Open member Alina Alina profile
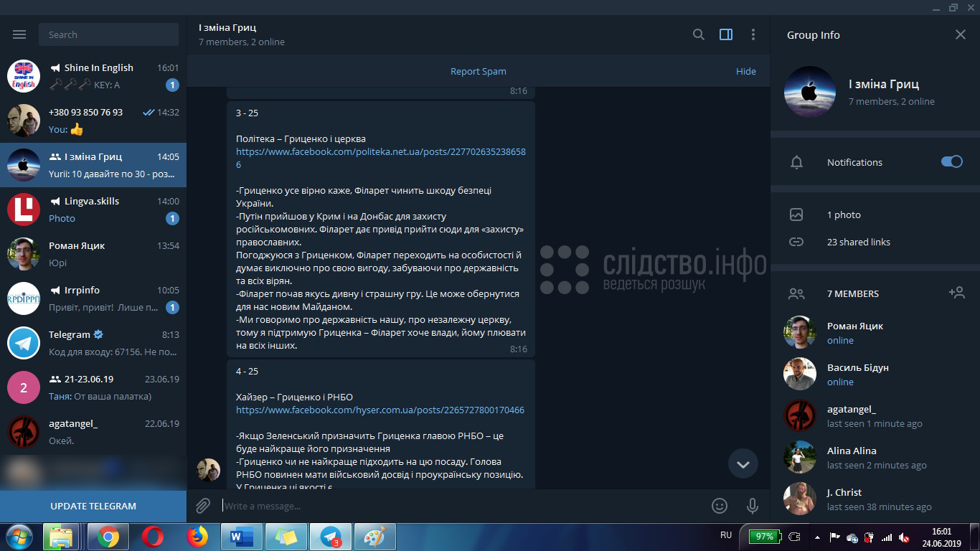Viewport: 980px width, 551px height. pyautogui.click(x=875, y=457)
